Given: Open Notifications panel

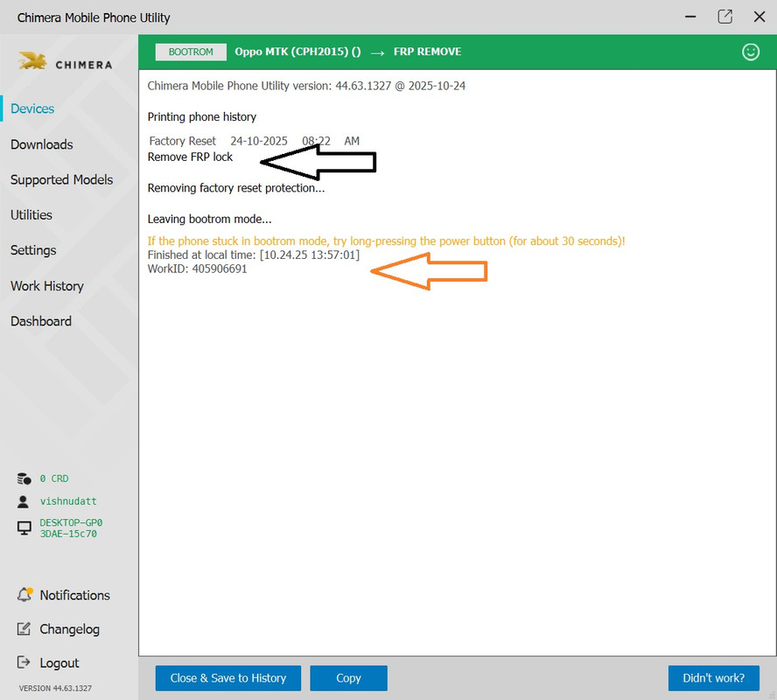Looking at the screenshot, I should [75, 595].
